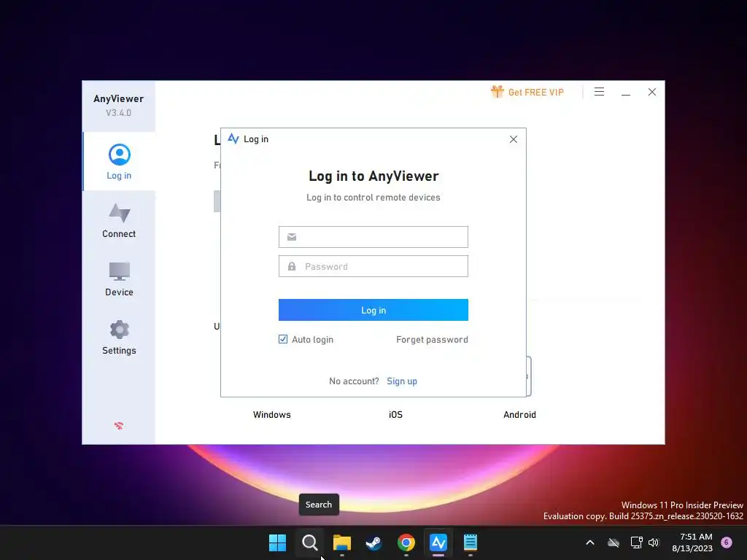Screen dimensions: 747x560
Task: Close the Log in dialog
Action: click(x=513, y=139)
